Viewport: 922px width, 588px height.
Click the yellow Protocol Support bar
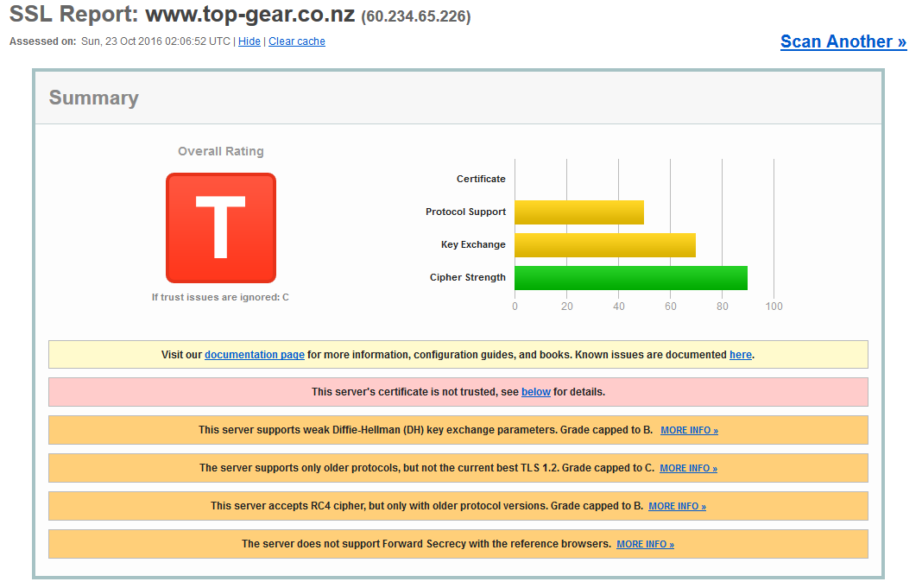[x=579, y=212]
